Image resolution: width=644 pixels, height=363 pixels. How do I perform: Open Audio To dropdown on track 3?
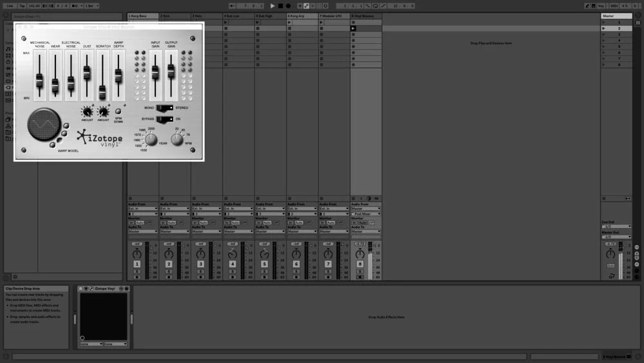click(207, 231)
